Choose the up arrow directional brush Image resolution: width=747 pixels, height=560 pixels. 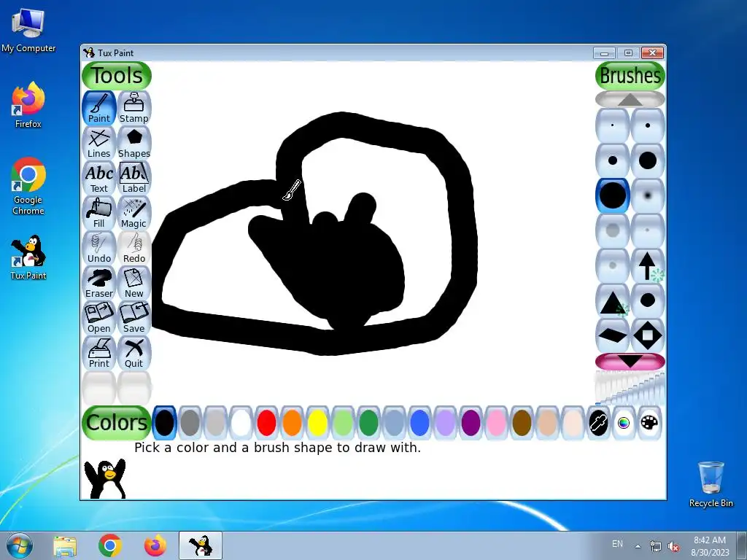point(648,265)
